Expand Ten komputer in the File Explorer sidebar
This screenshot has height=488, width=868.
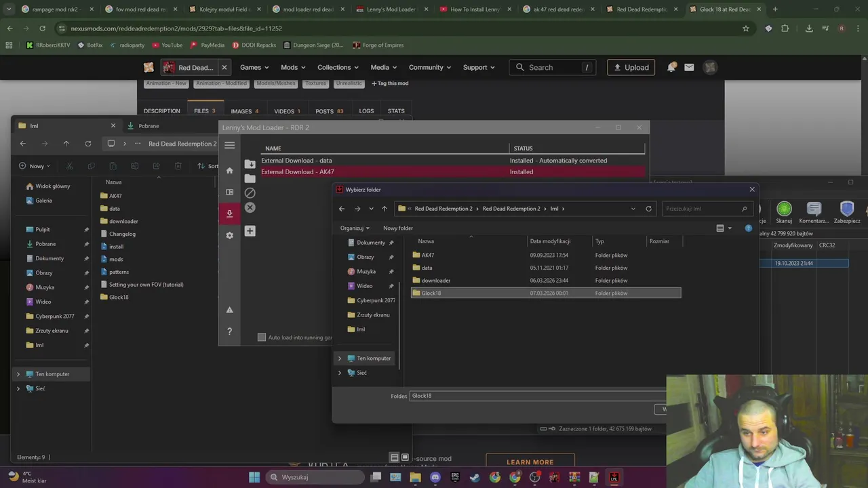(x=18, y=374)
